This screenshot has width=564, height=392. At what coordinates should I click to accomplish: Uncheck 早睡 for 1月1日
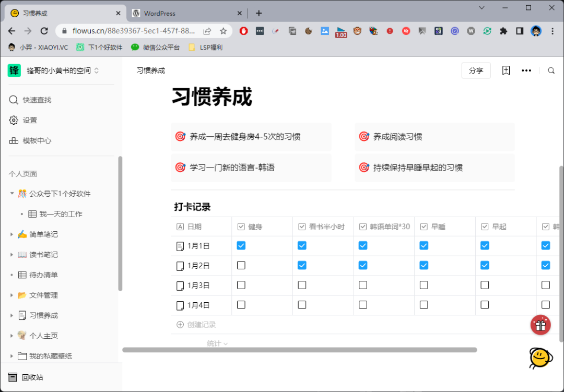(424, 246)
